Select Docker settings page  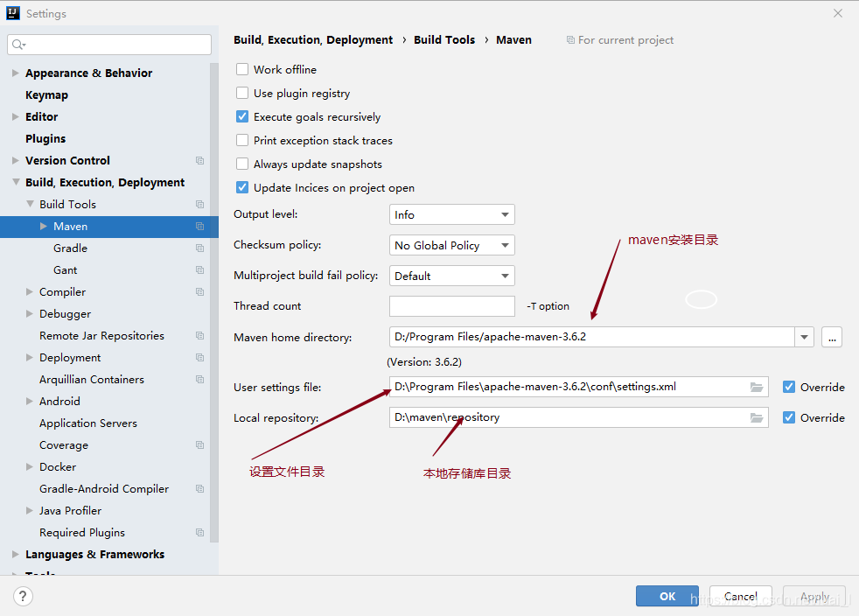(58, 467)
